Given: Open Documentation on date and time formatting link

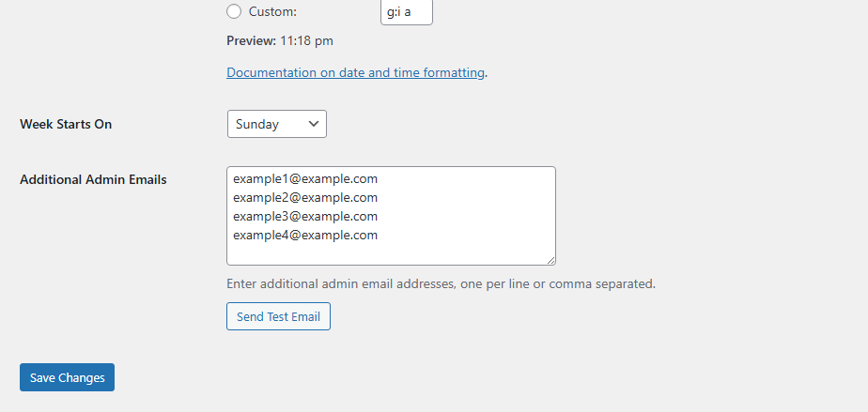Looking at the screenshot, I should [x=356, y=72].
